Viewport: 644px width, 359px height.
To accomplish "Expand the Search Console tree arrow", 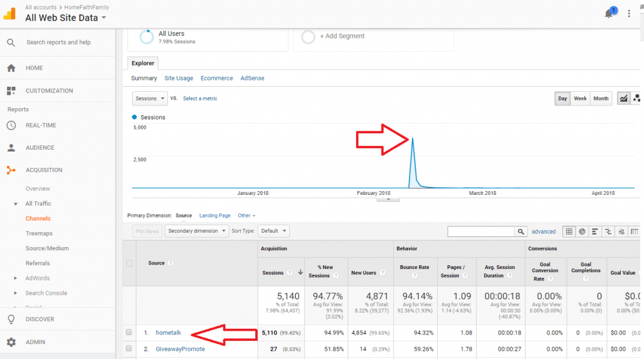I will click(16, 293).
